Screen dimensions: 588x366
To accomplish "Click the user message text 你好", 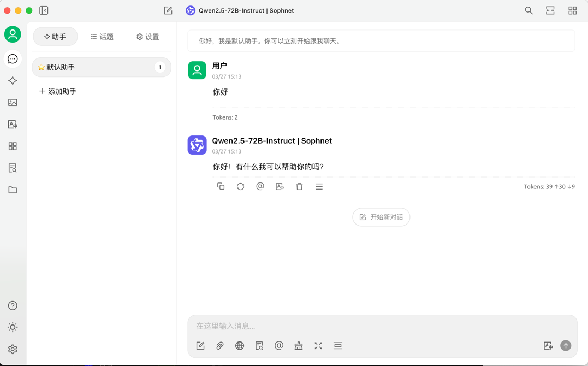I will pyautogui.click(x=220, y=92).
